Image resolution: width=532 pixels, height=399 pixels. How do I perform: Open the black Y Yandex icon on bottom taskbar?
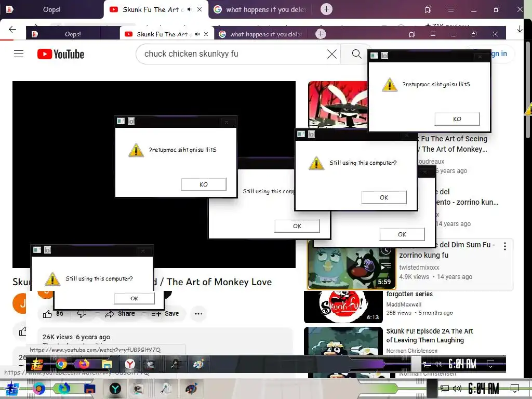coord(115,389)
